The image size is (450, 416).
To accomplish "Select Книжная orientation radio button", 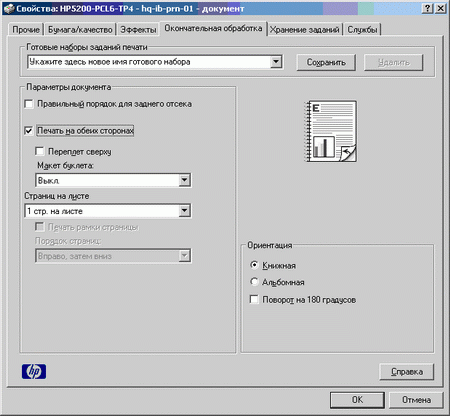I will click(x=254, y=265).
